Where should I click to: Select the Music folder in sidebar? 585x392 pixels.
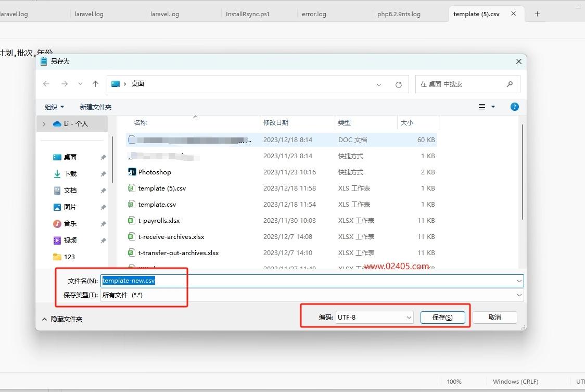(x=70, y=224)
